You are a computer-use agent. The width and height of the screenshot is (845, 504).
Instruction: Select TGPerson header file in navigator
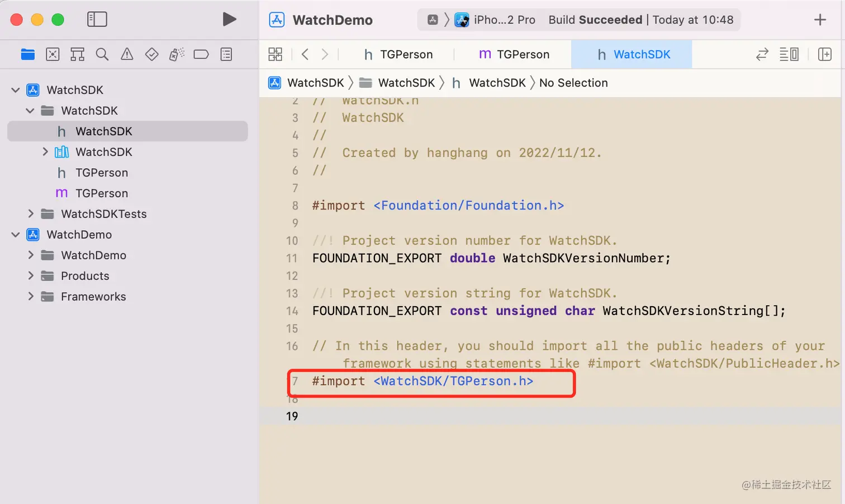tap(127, 173)
